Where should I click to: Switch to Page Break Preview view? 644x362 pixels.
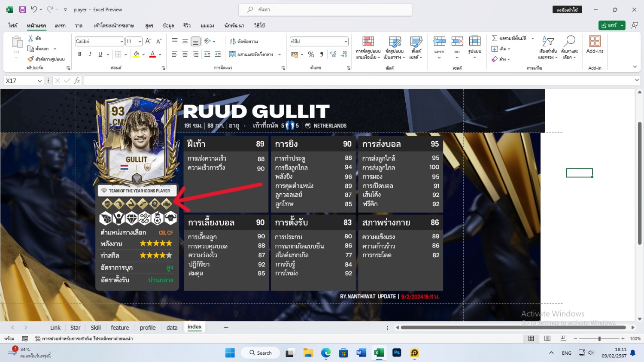click(x=563, y=338)
